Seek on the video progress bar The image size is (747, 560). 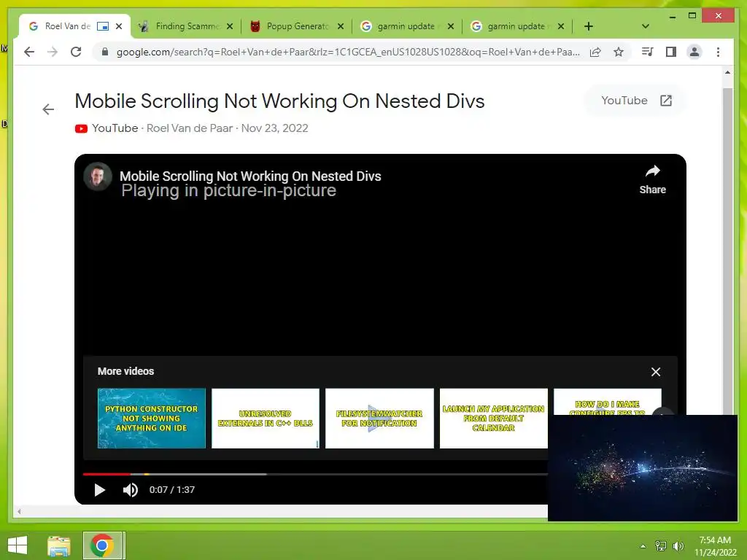315,474
